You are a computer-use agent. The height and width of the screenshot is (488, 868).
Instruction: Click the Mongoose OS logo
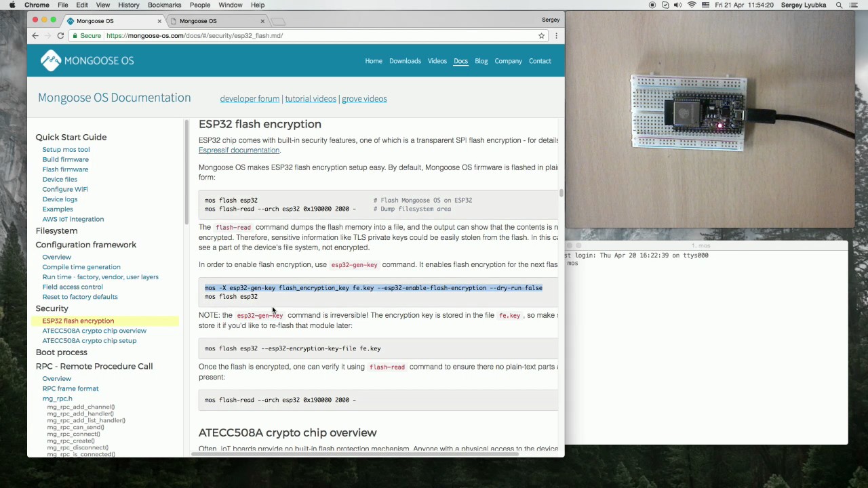(x=87, y=60)
